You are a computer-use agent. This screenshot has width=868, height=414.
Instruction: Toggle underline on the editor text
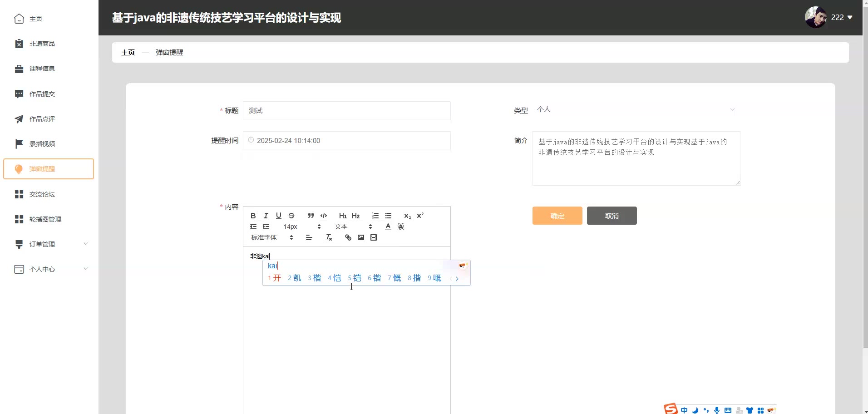[279, 216]
